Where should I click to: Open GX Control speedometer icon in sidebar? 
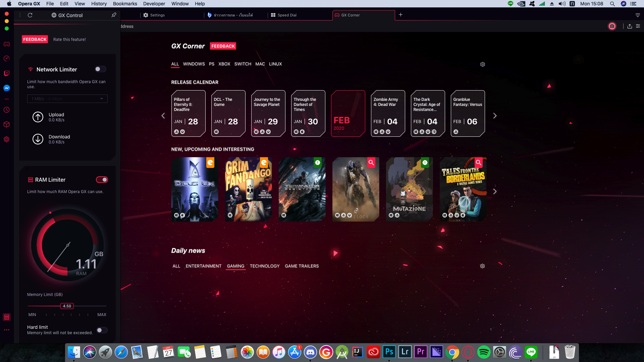pyautogui.click(x=7, y=59)
